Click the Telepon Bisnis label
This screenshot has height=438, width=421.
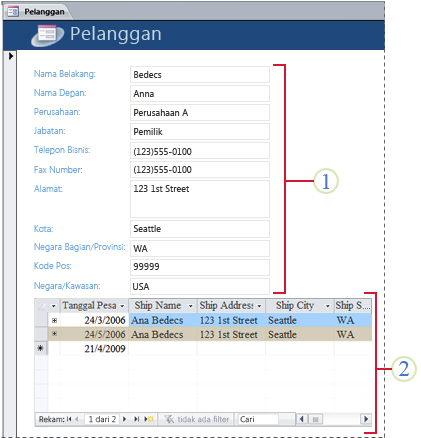click(x=62, y=150)
